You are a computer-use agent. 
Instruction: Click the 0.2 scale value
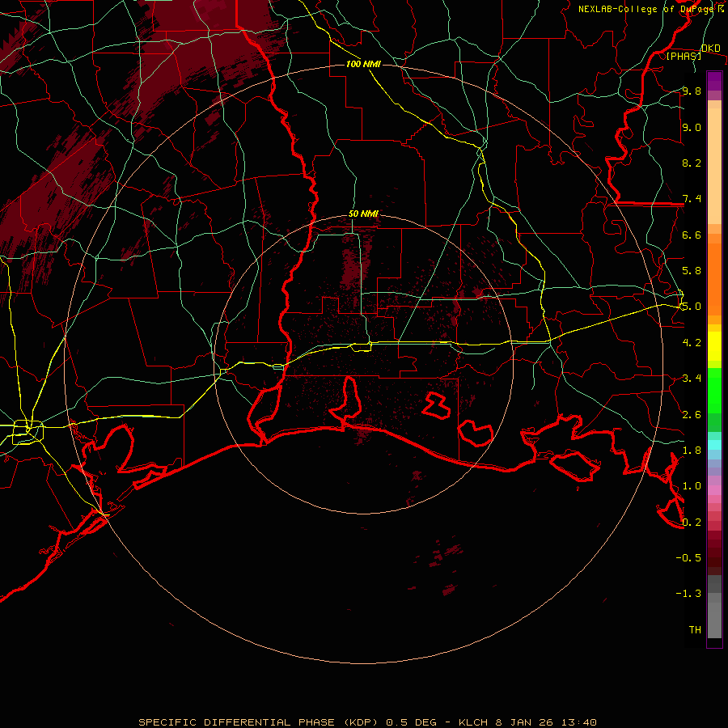(x=692, y=523)
